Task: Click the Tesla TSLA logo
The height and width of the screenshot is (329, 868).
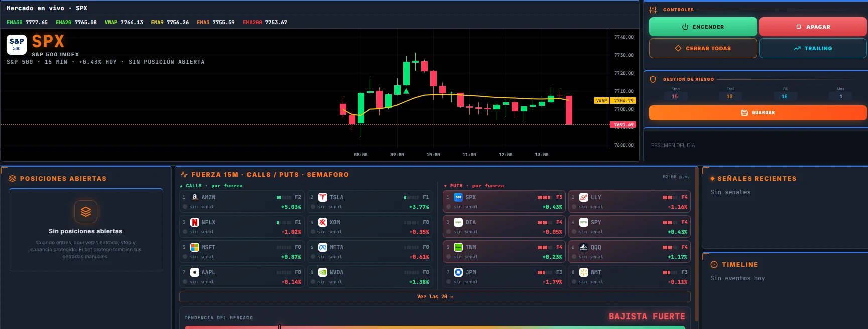Action: point(323,197)
